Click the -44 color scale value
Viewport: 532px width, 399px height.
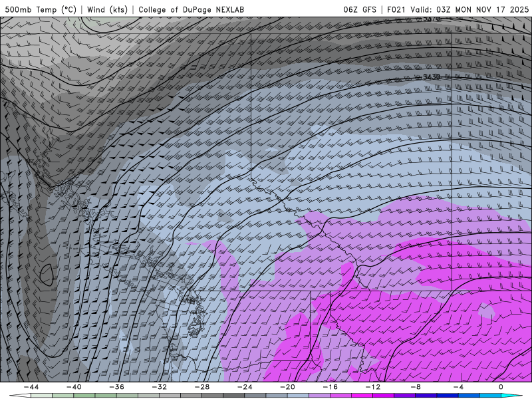31,387
